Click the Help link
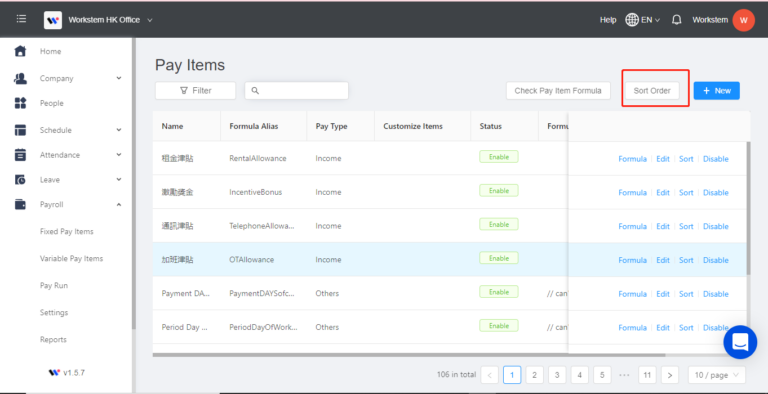Screen dimensions: 768x394 pyautogui.click(x=608, y=20)
